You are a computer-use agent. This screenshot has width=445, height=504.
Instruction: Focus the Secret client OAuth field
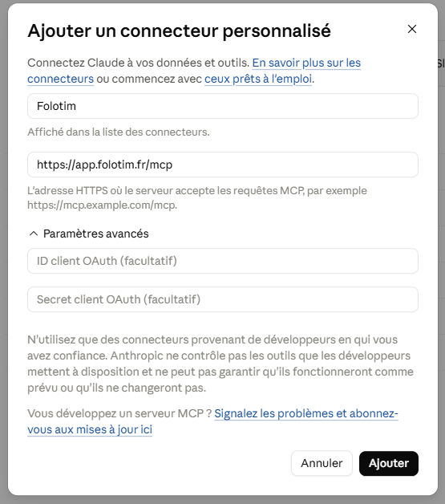223,299
